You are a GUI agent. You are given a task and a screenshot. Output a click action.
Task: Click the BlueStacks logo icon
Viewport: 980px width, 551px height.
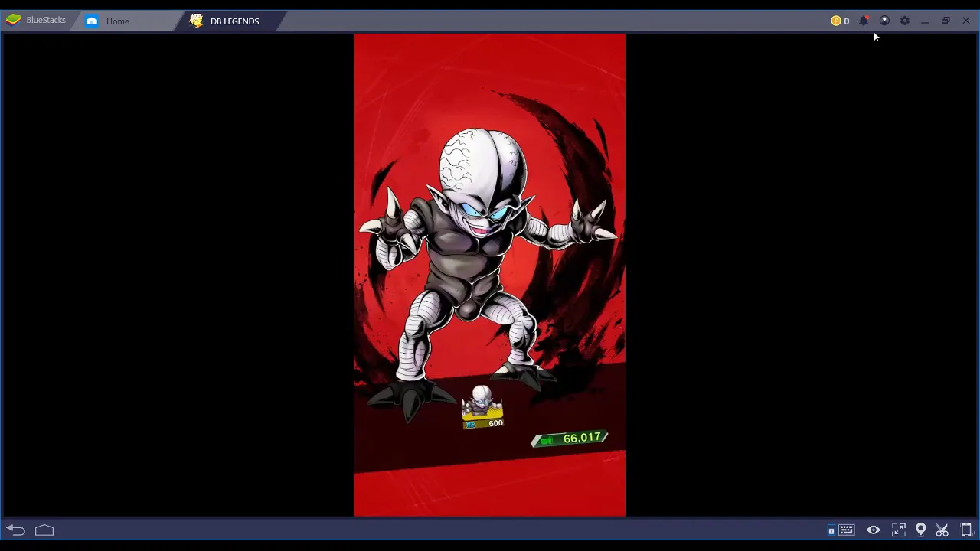point(13,20)
